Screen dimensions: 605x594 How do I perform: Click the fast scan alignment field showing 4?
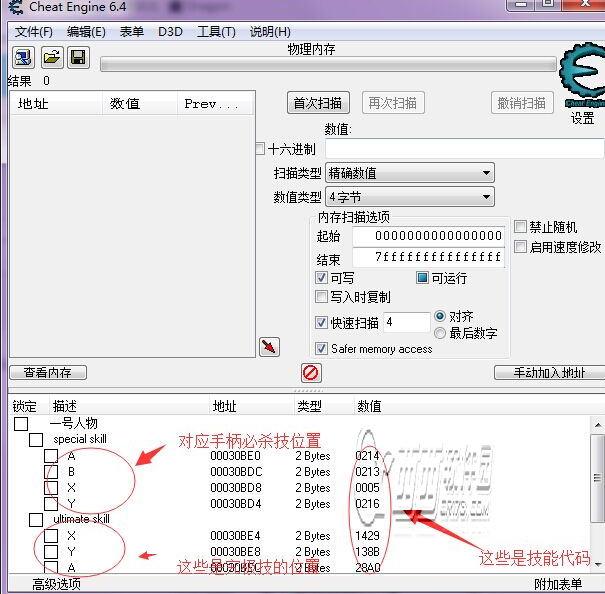click(407, 322)
